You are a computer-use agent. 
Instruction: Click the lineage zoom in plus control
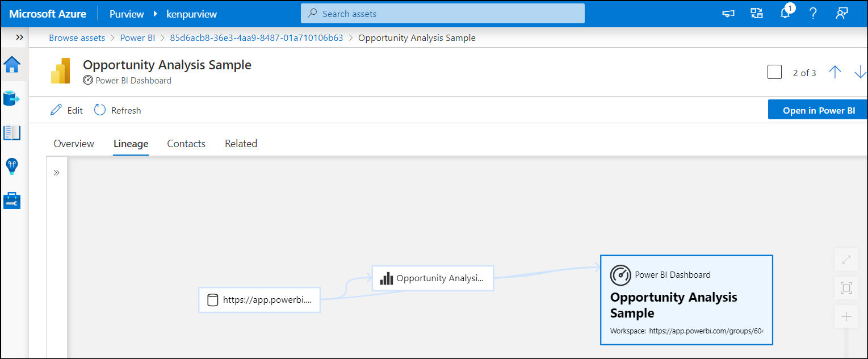tap(846, 317)
